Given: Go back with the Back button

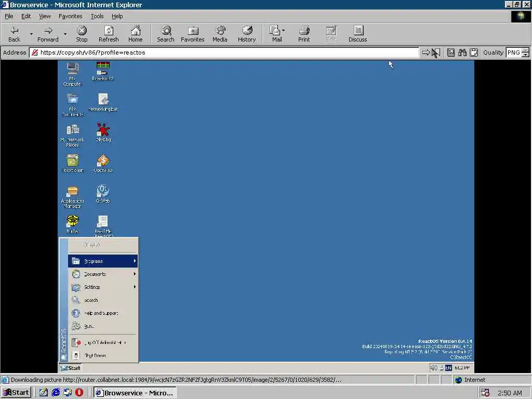Looking at the screenshot, I should [x=14, y=34].
